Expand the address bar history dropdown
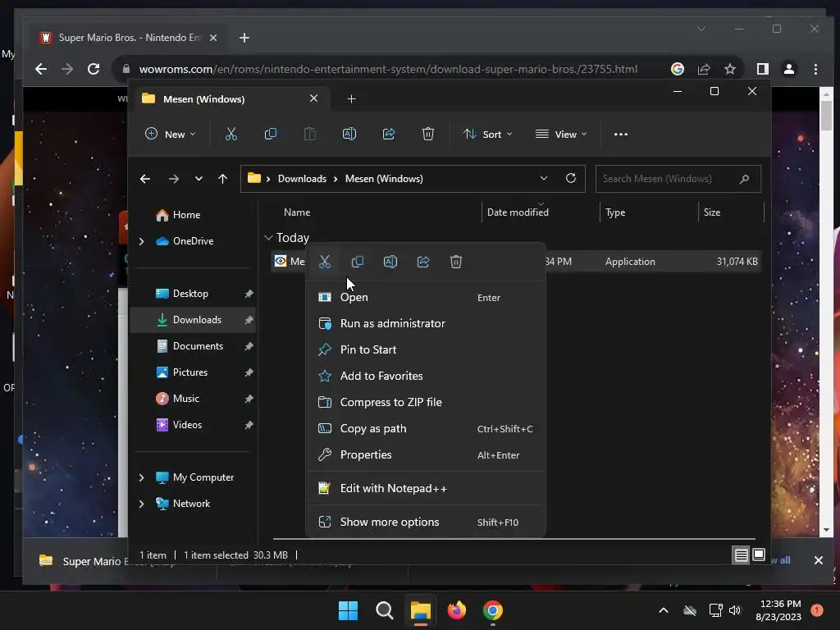The image size is (840, 630). coord(544,178)
